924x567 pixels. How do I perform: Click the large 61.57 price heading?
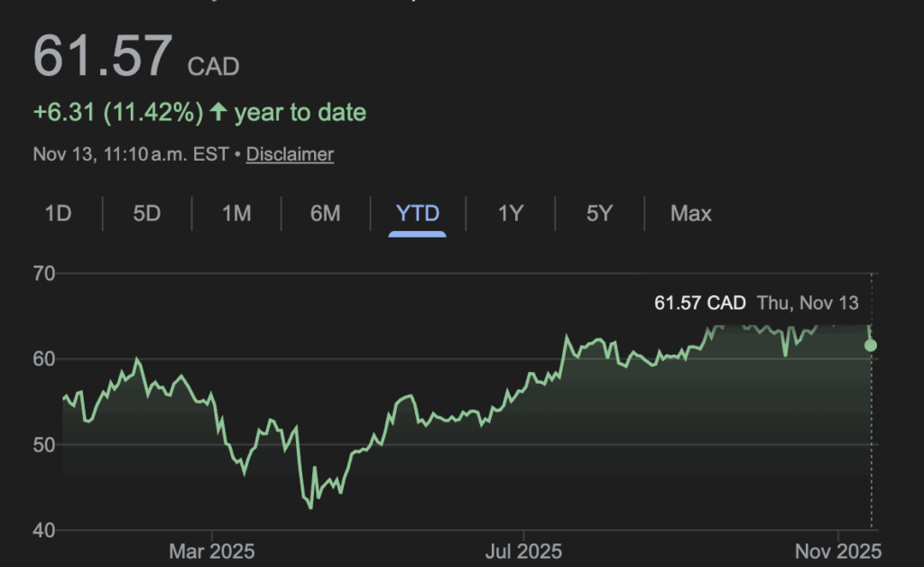point(102,55)
